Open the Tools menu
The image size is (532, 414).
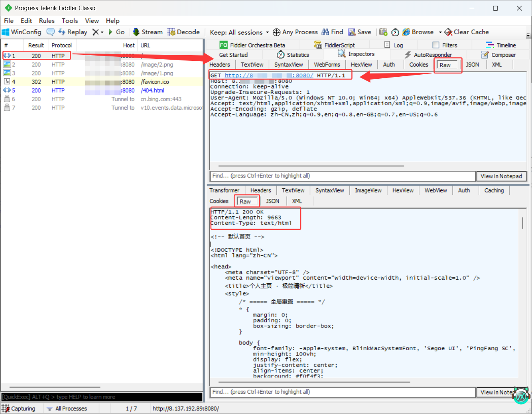70,21
